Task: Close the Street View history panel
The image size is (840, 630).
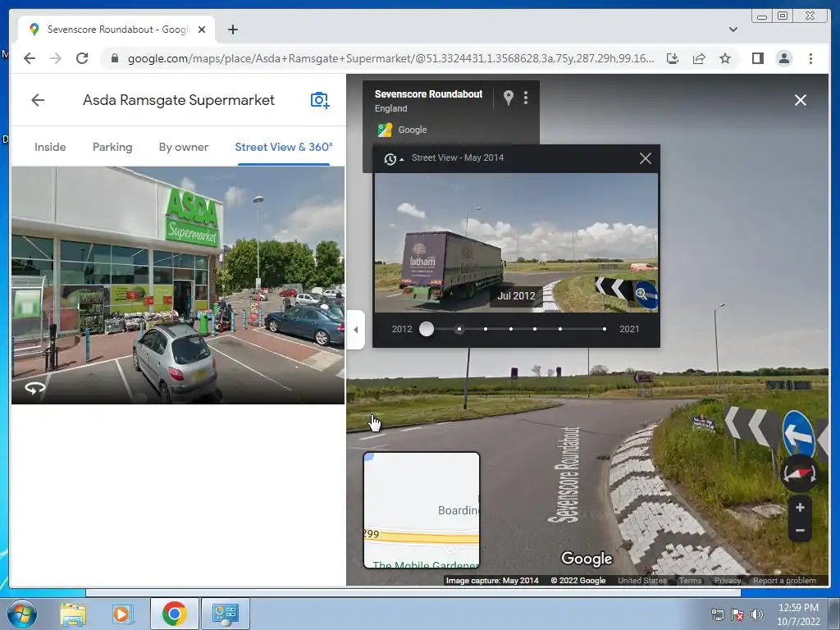Action: coord(646,158)
